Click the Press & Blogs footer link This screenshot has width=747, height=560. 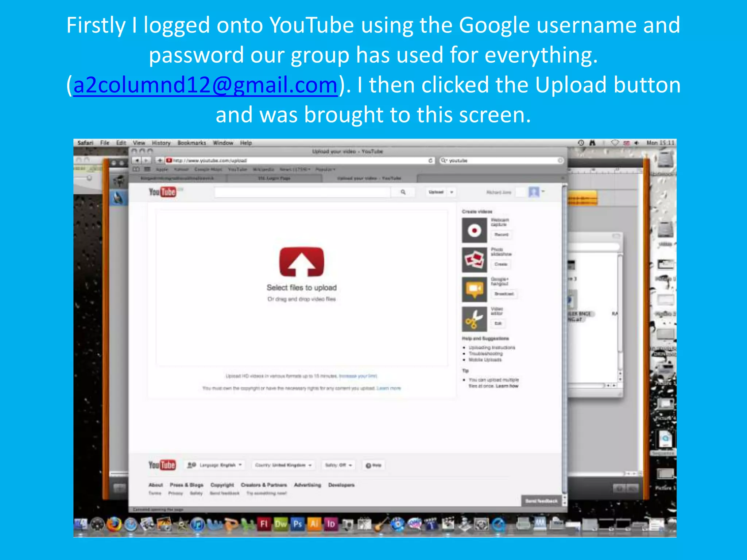point(186,485)
